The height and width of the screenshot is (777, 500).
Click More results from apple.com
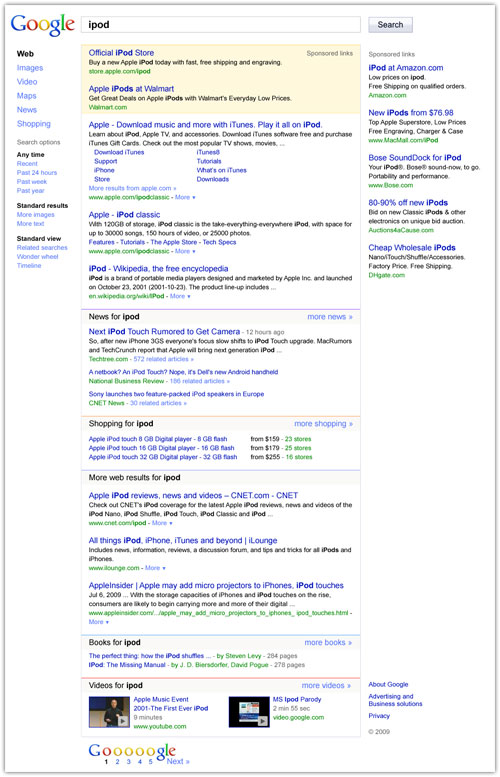click(x=132, y=188)
